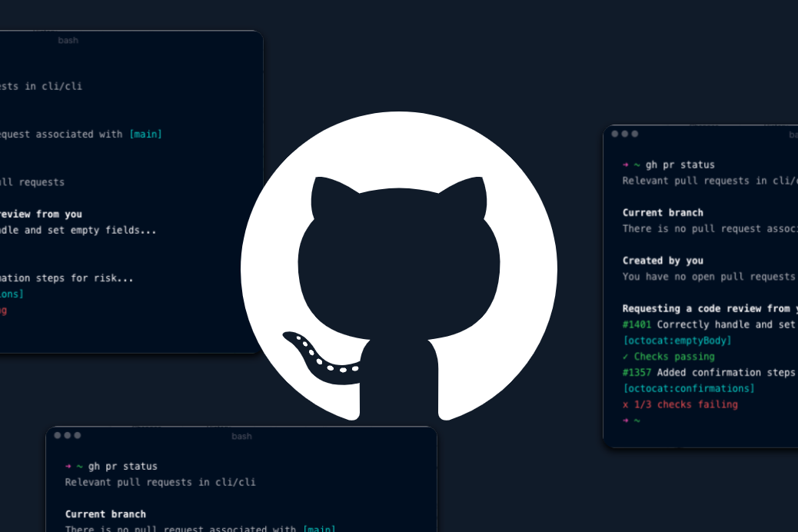Image resolution: width=798 pixels, height=532 pixels.
Task: Click the last empty prompt in right terminal
Action: coord(632,421)
